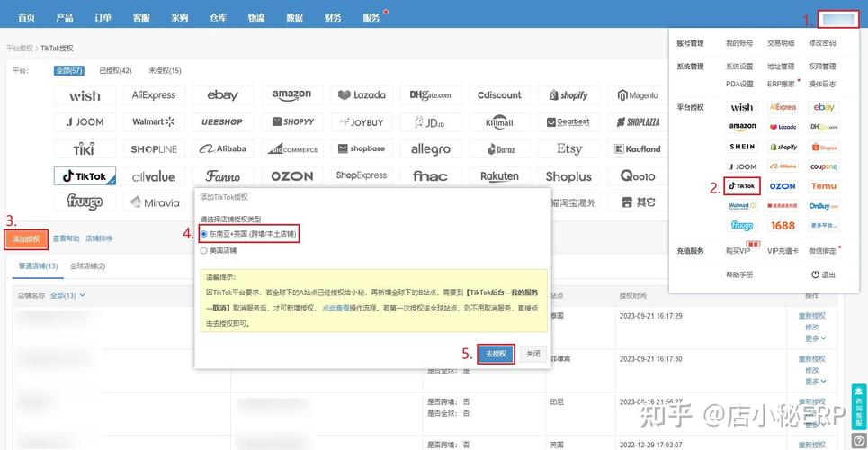Image resolution: width=868 pixels, height=450 pixels.
Task: Open the 仓库 menu
Action: pos(218,18)
